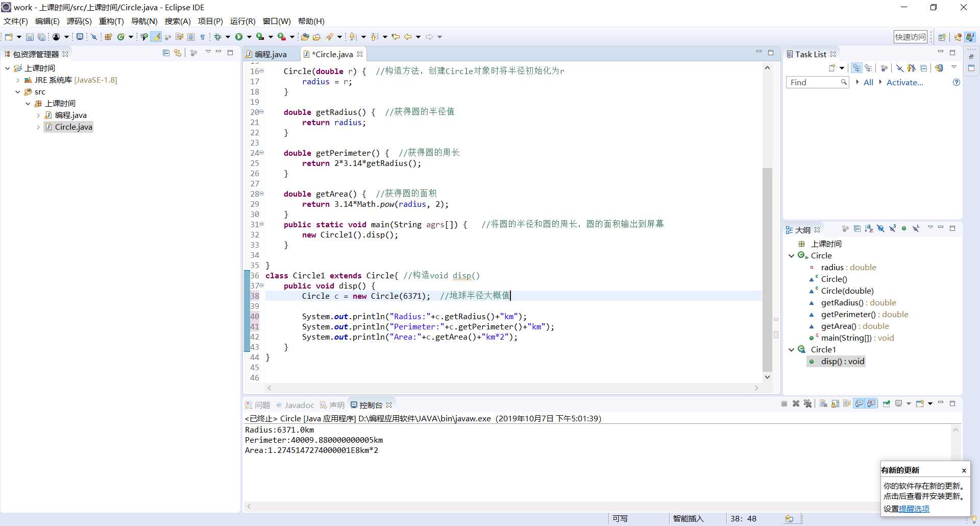Image resolution: width=980 pixels, height=526 pixels.
Task: Open the 源码(S) menu
Action: (79, 21)
